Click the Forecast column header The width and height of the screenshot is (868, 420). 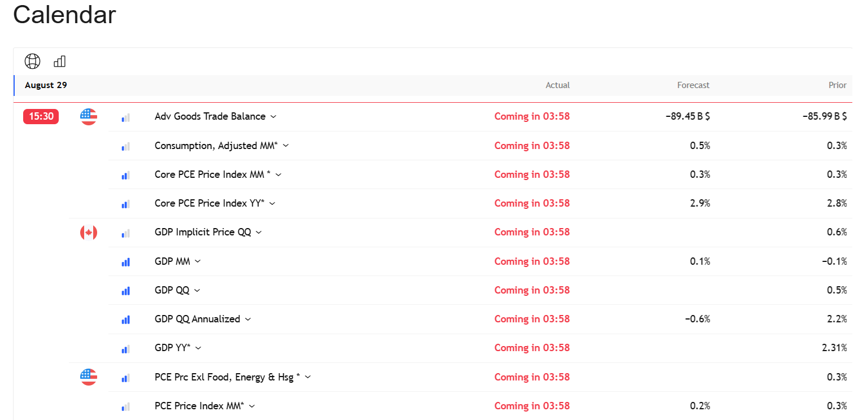tap(693, 85)
